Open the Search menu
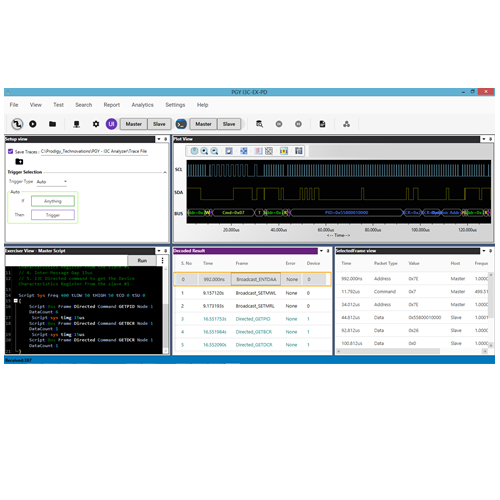 84,105
